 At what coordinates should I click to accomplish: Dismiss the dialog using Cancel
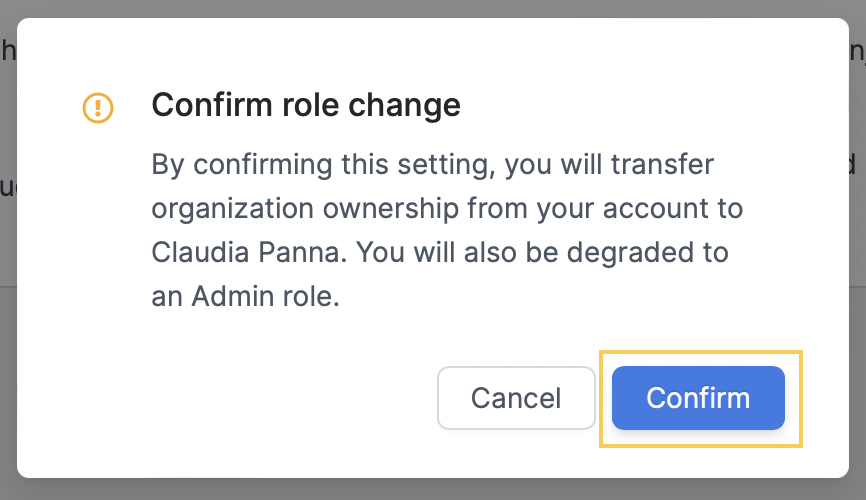516,398
